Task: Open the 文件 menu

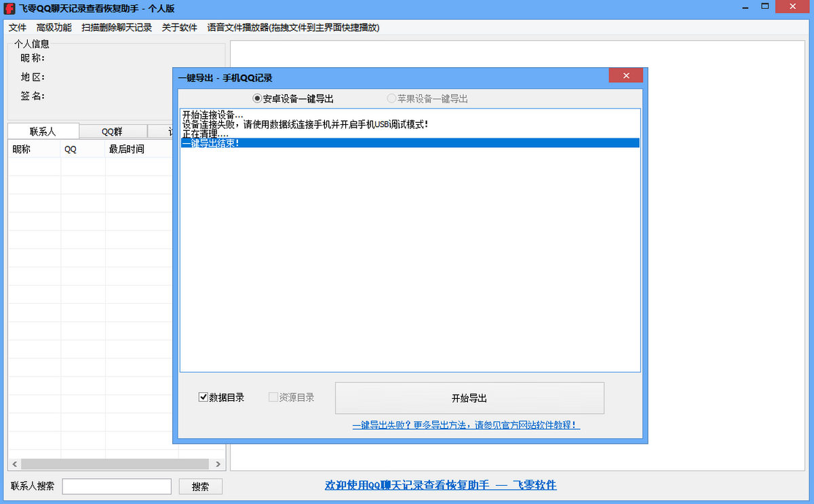Action: click(18, 28)
